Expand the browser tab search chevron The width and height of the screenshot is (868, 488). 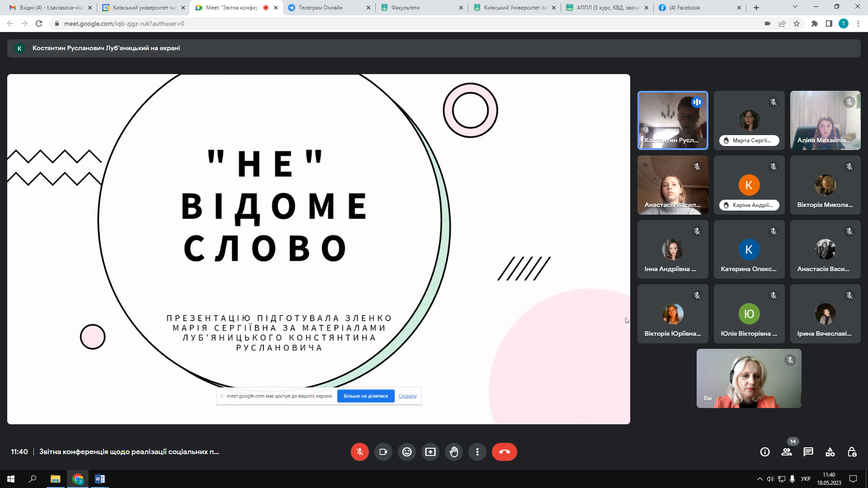click(795, 7)
